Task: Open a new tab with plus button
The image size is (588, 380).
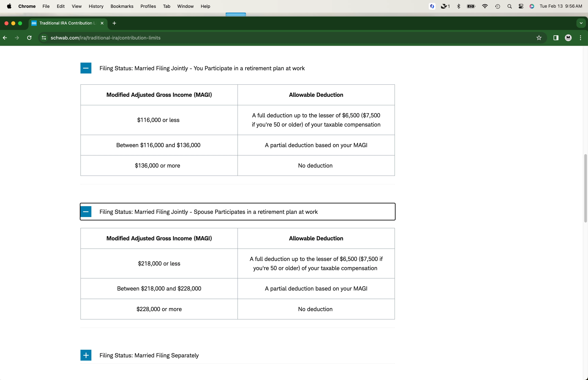Action: (114, 23)
